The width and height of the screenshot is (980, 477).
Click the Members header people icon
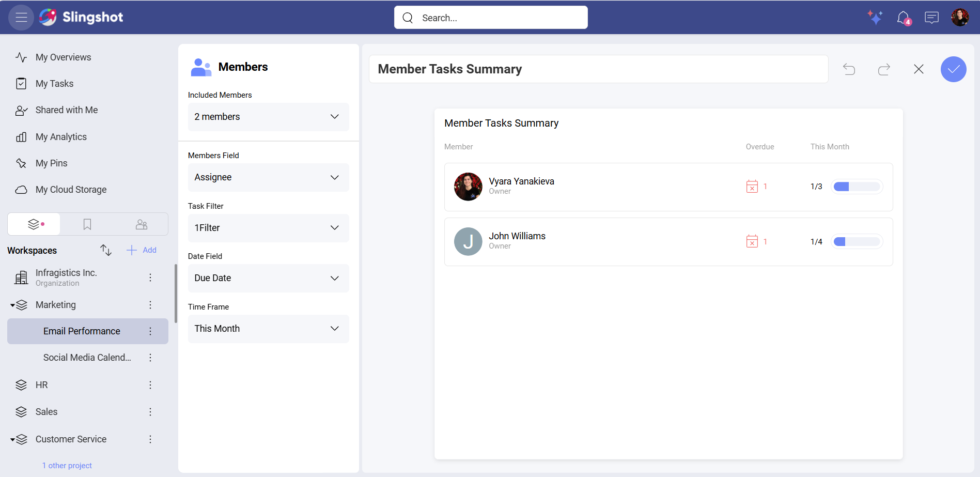pyautogui.click(x=201, y=67)
